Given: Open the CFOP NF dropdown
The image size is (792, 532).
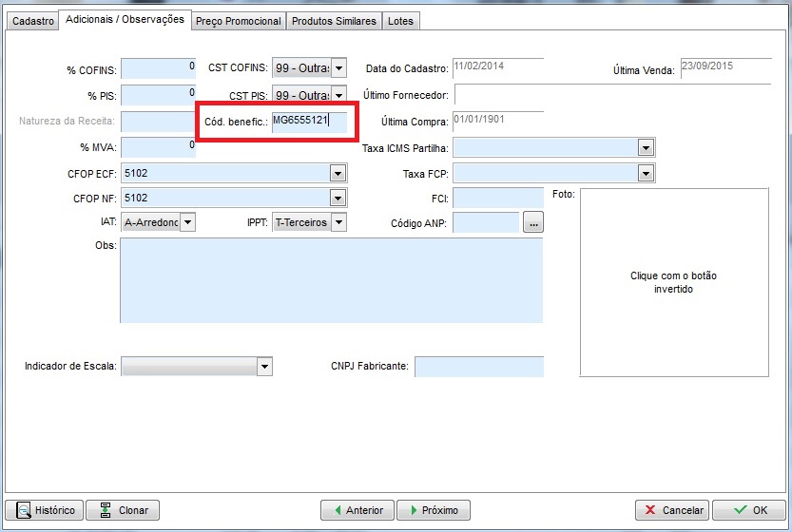Looking at the screenshot, I should click(338, 198).
